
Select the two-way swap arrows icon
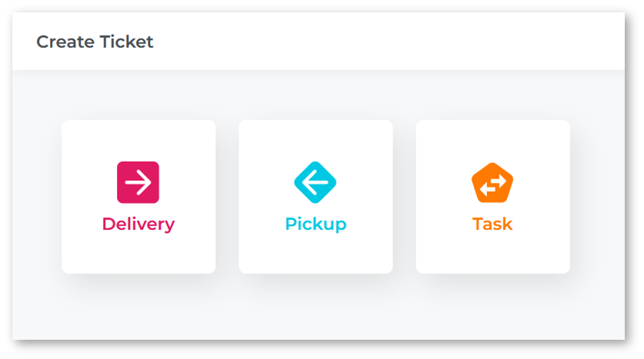(x=492, y=183)
